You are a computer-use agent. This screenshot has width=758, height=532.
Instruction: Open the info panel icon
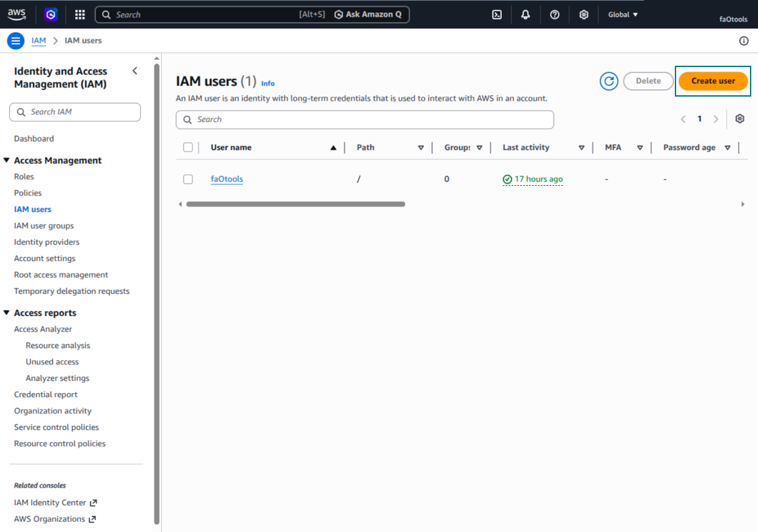pos(743,41)
